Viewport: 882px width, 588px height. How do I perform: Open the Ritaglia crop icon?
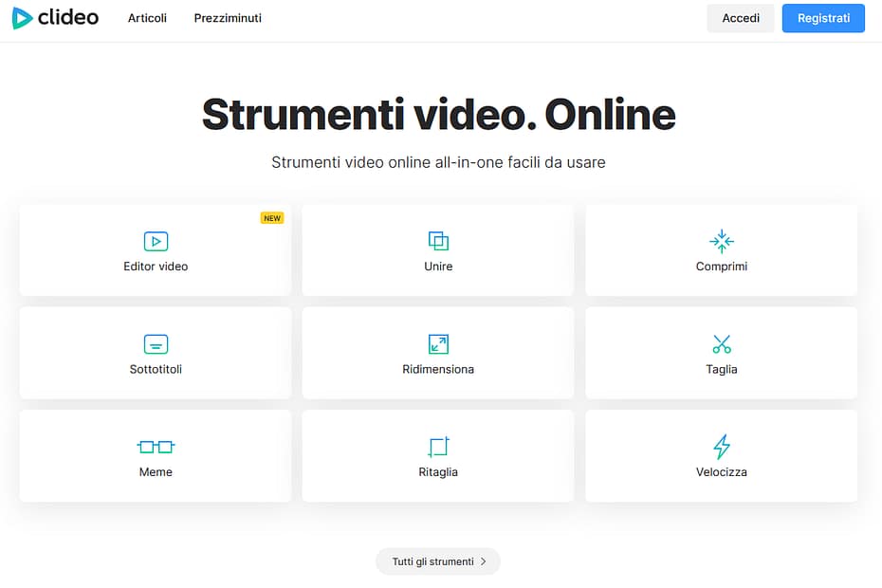pyautogui.click(x=438, y=446)
